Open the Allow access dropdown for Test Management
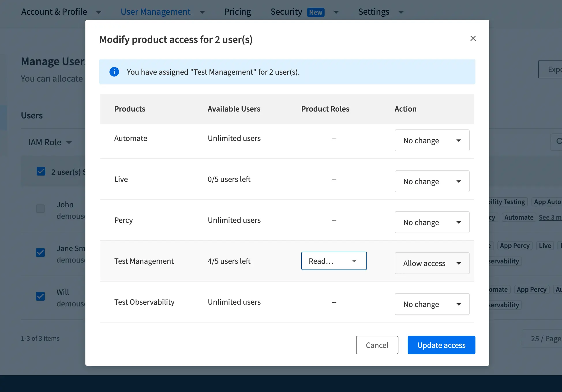562x392 pixels. [432, 263]
